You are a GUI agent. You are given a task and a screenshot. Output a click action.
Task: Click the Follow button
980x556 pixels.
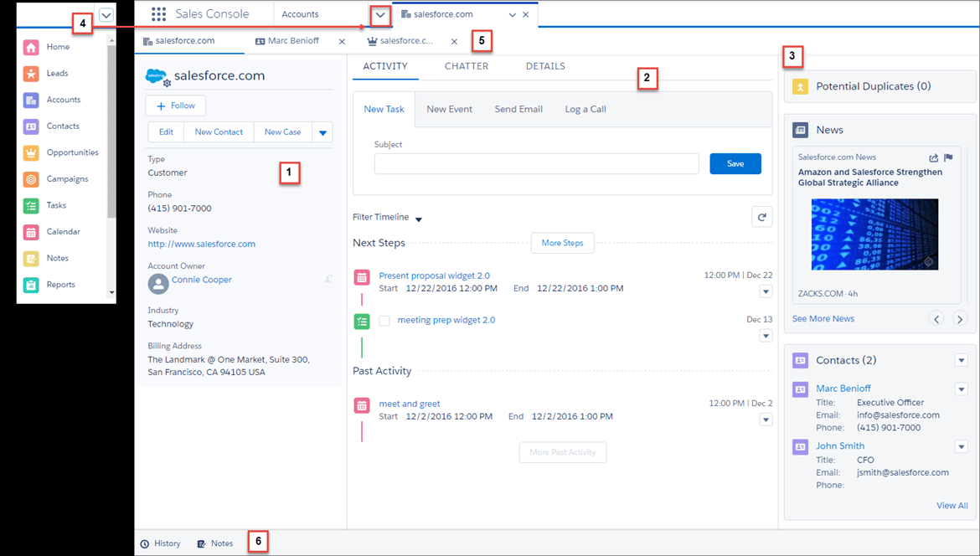[176, 106]
